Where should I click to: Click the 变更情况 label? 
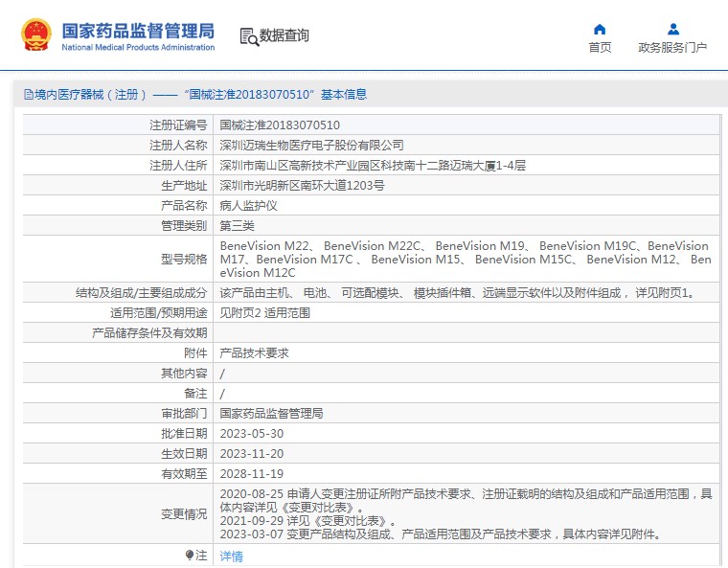[x=184, y=514]
